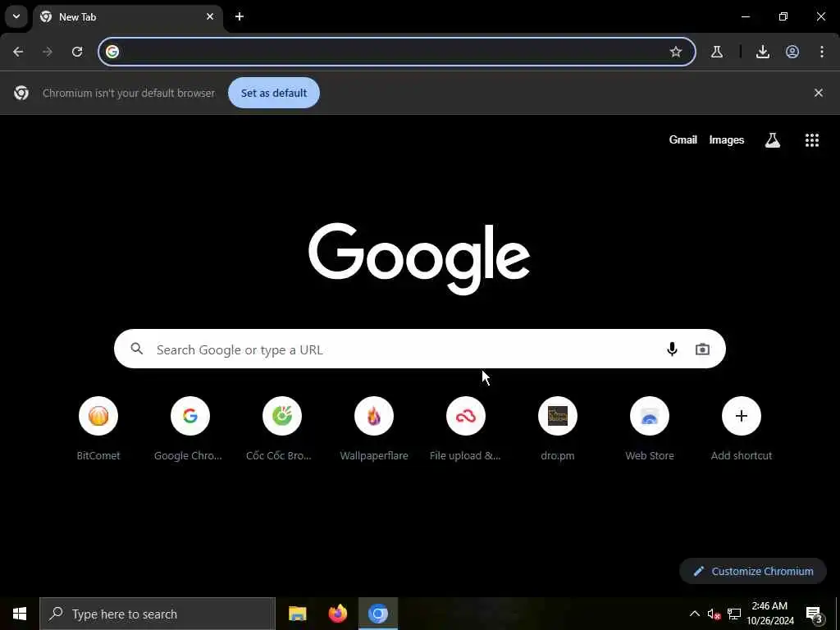Open the network tray icon
The height and width of the screenshot is (630, 840).
[x=734, y=614]
